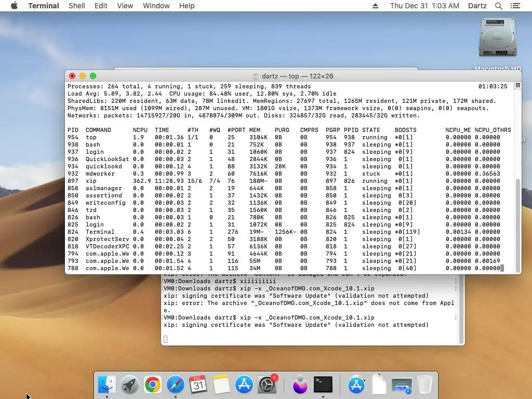Click the QuickLookSat process name

pos(107,159)
